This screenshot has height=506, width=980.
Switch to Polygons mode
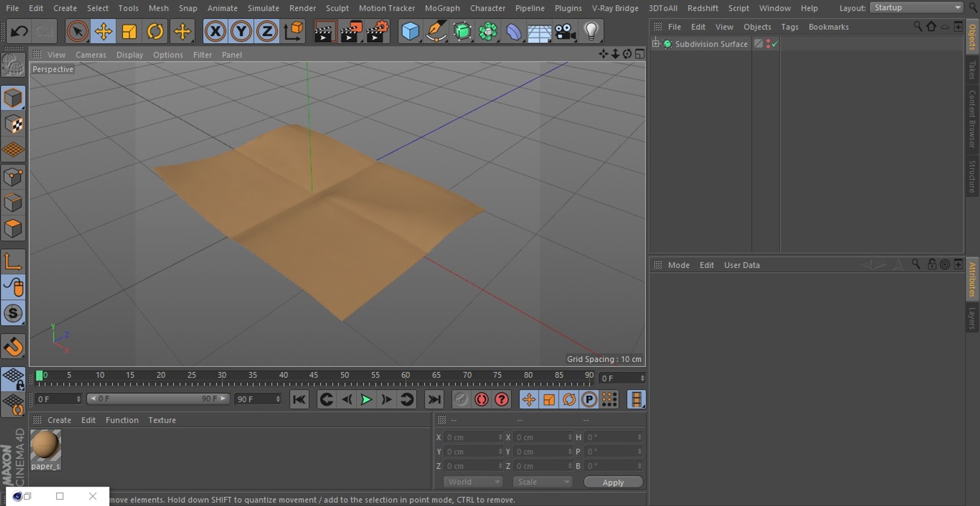tap(13, 229)
